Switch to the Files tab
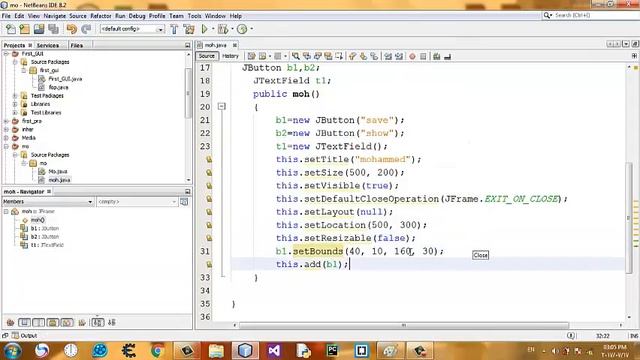 (x=77, y=45)
